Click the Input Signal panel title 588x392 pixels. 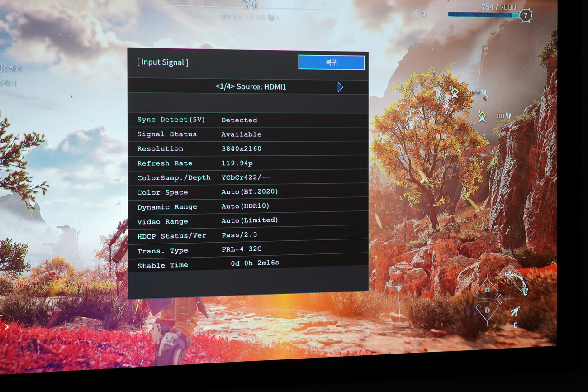click(x=162, y=62)
